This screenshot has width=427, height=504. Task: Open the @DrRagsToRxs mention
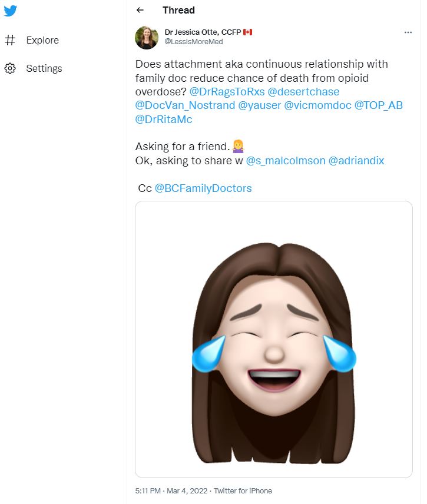click(227, 92)
